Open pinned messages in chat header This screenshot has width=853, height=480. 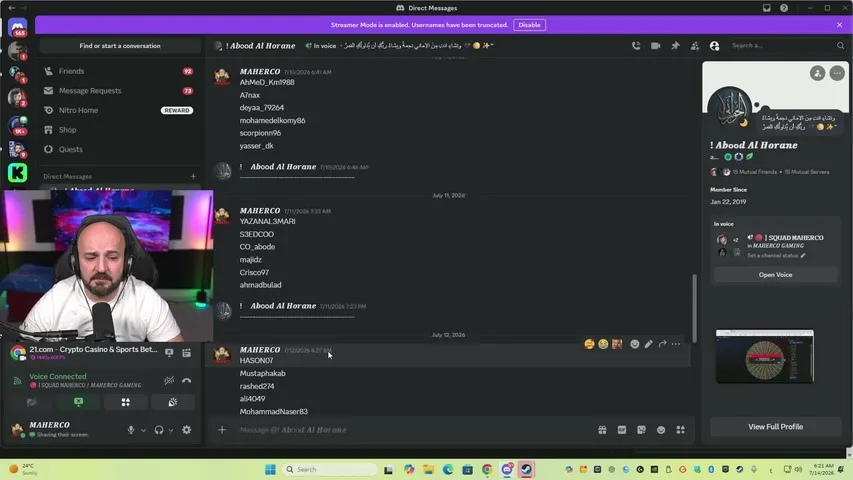click(675, 46)
